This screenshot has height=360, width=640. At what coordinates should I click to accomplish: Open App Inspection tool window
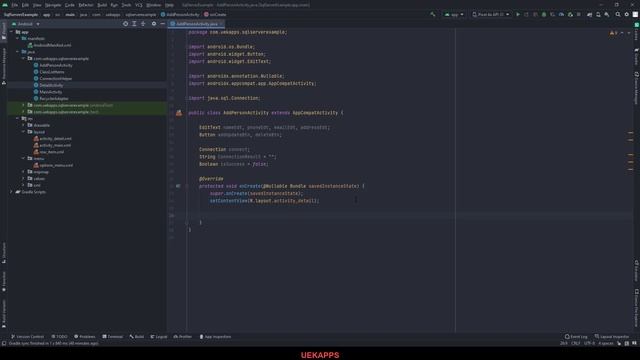click(215, 337)
